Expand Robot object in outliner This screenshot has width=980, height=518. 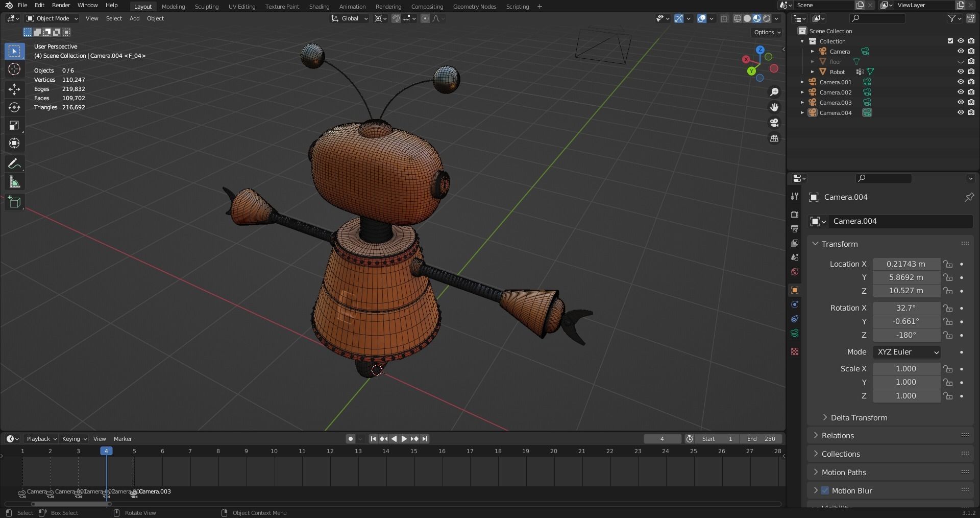813,72
